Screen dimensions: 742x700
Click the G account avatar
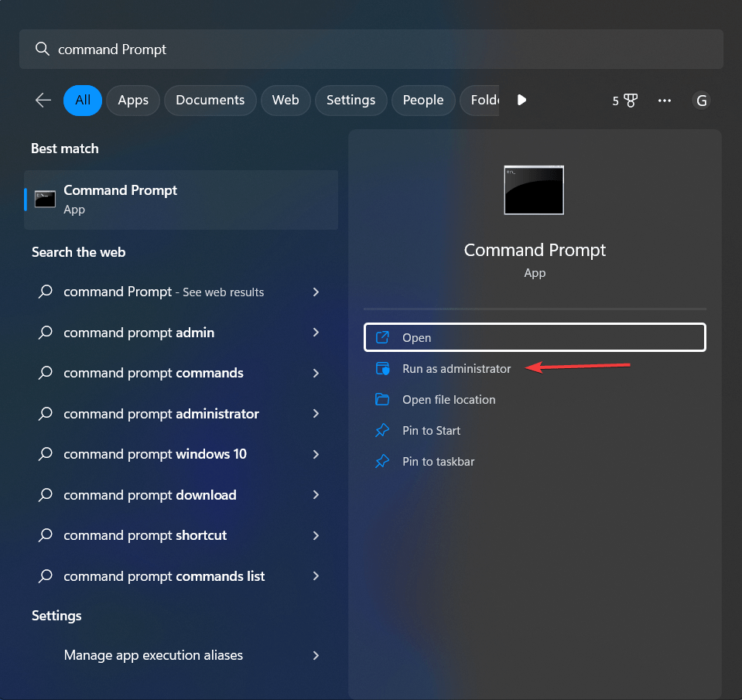[701, 100]
